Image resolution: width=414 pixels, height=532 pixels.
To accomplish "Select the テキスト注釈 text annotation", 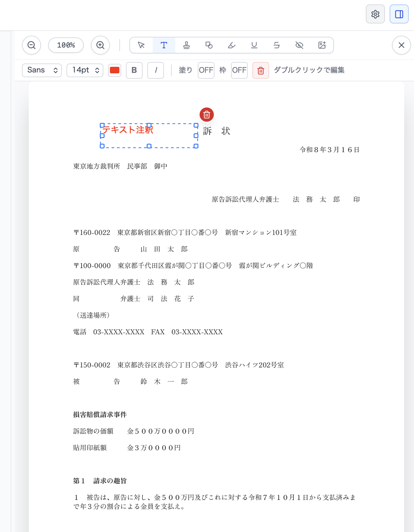I will (x=149, y=136).
